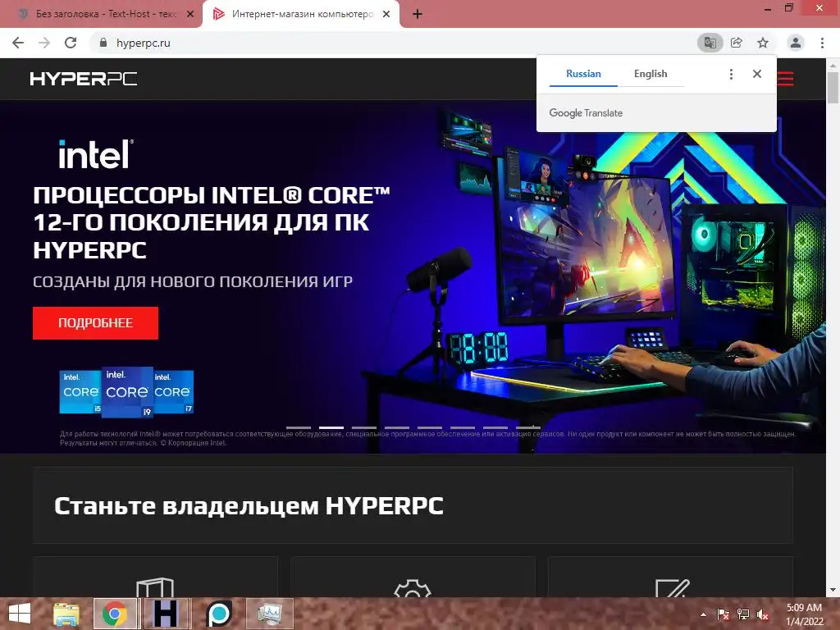View site info via the lock icon
Viewport: 840px width, 630px height.
click(103, 43)
